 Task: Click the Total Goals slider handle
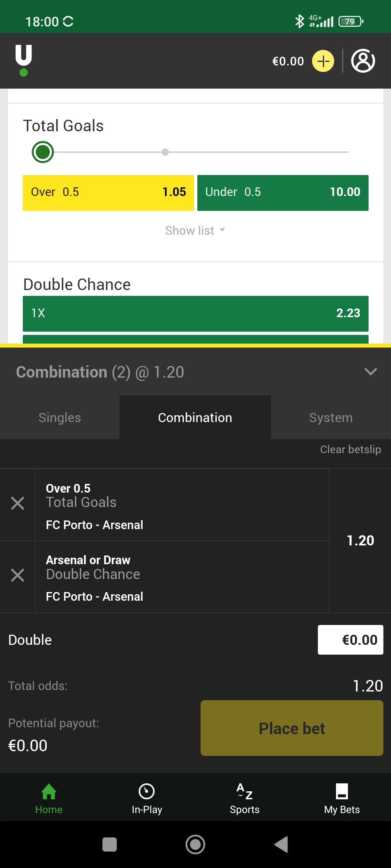tap(43, 152)
